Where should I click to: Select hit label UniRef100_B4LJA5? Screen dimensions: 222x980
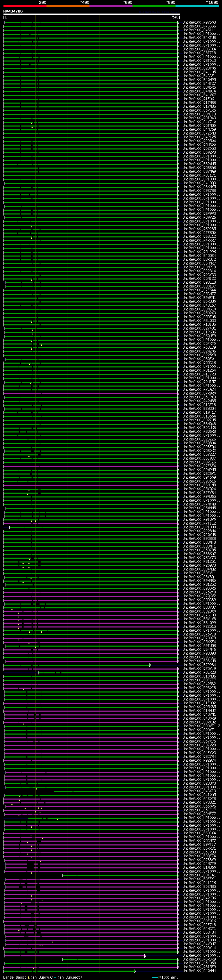[x=199, y=72]
